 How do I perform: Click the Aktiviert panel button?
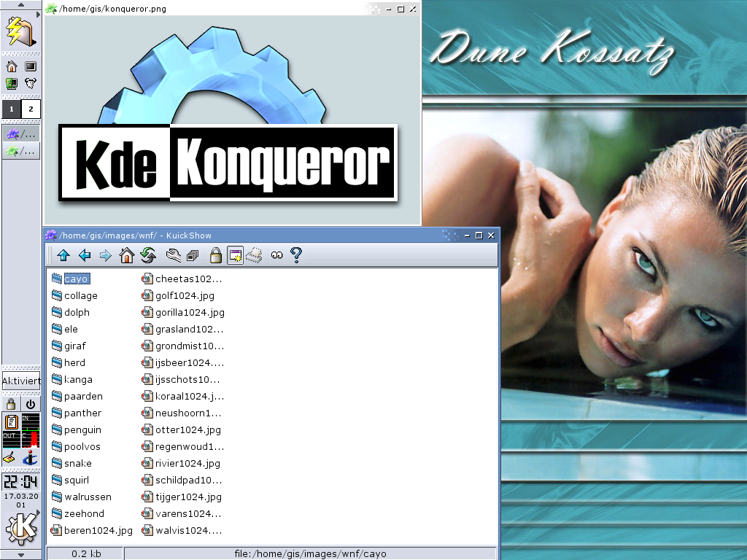point(21,381)
